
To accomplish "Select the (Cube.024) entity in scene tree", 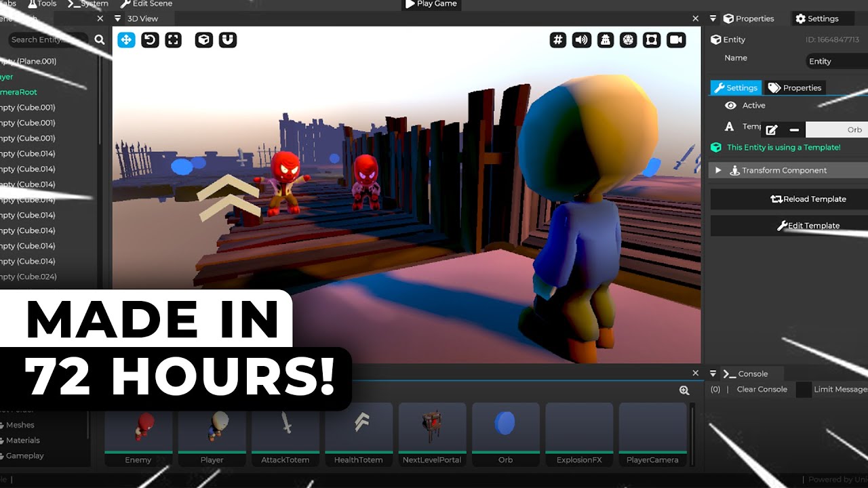I will tap(28, 277).
